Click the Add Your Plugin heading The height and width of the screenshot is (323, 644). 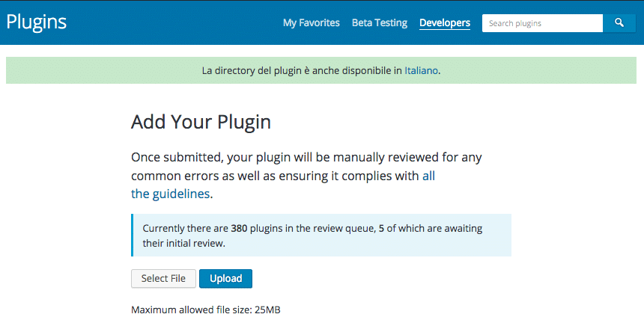pos(201,122)
